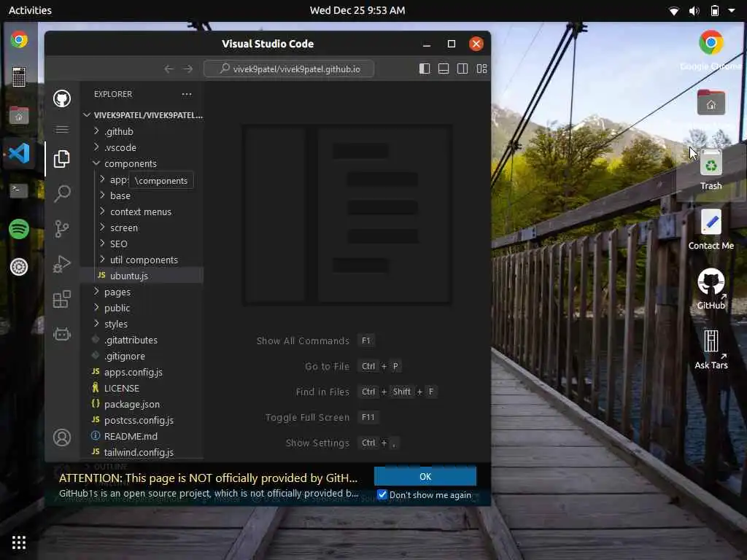Open postcss.config.js file
The height and width of the screenshot is (560, 747).
click(143, 420)
